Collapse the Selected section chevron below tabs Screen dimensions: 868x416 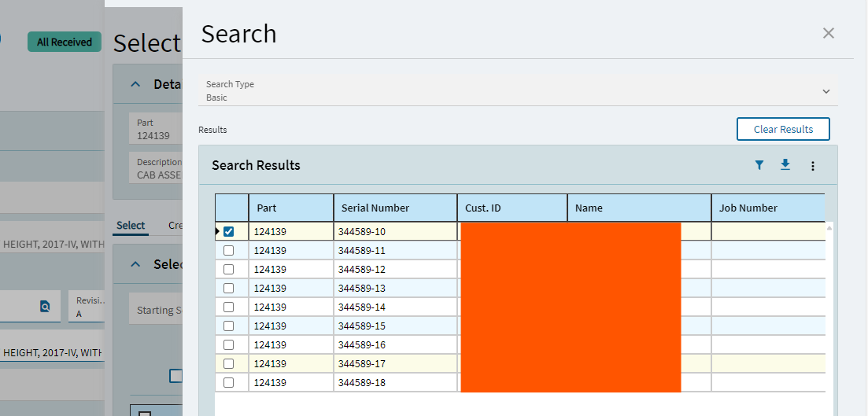(x=135, y=264)
